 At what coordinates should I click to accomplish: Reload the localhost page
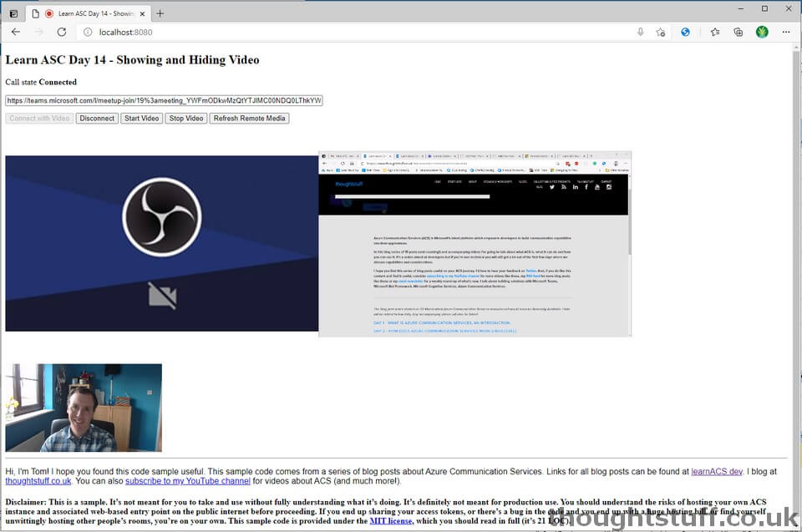62,32
